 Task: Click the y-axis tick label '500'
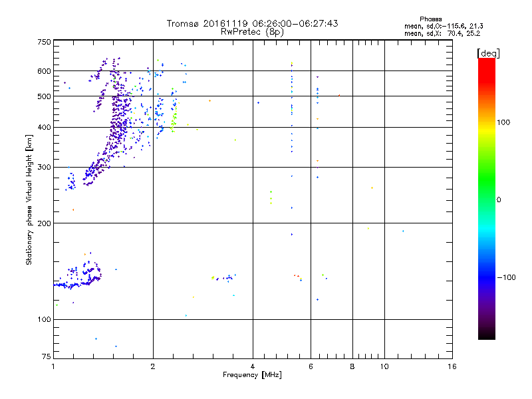pos(44,96)
